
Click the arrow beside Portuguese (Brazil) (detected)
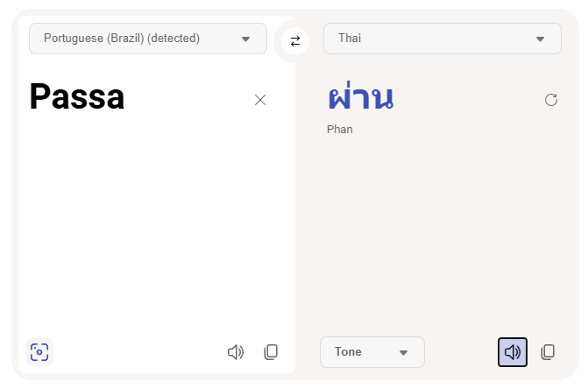coord(245,39)
